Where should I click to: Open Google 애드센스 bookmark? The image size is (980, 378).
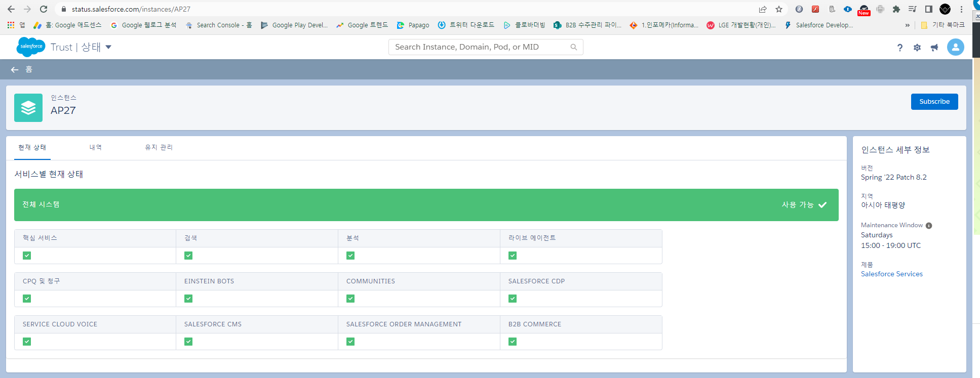click(x=67, y=25)
